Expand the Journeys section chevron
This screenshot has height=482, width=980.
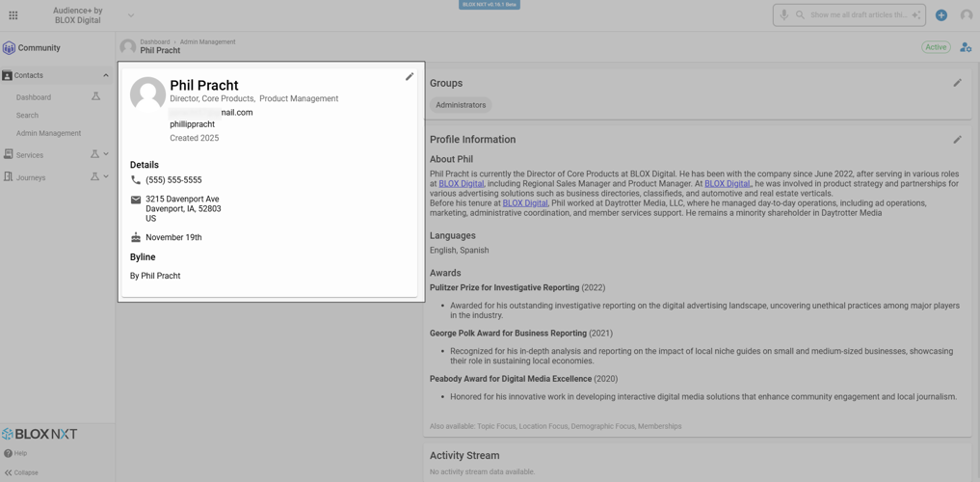pyautogui.click(x=106, y=177)
